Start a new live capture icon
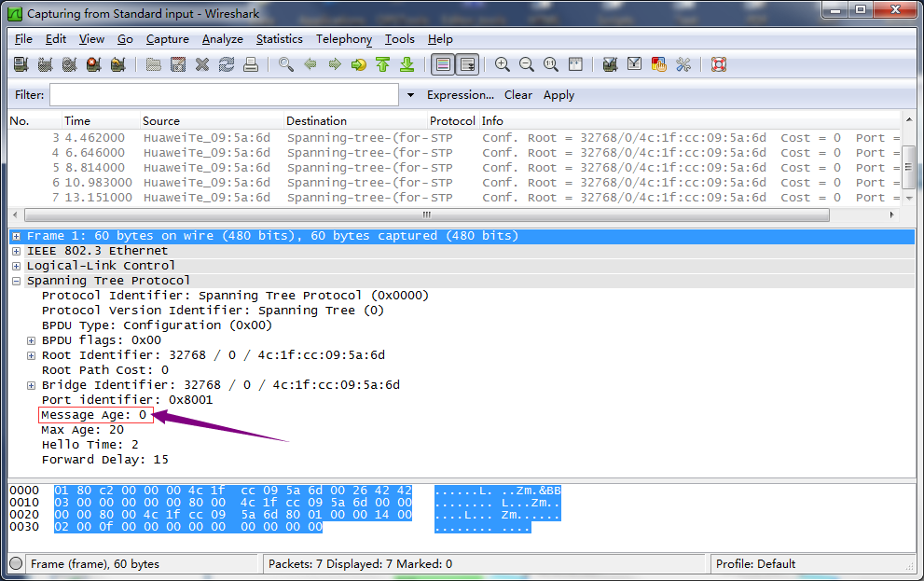Viewport: 924px width, 581px height. pyautogui.click(x=70, y=64)
